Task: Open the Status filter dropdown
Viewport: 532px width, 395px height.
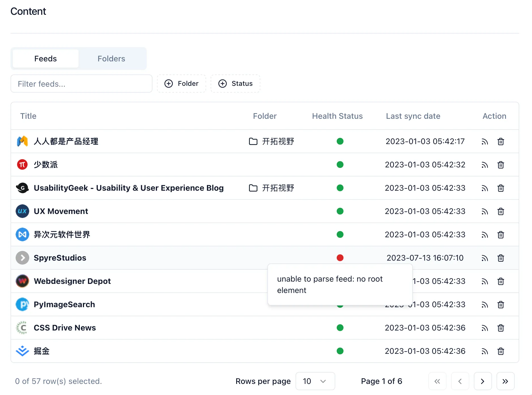Action: coord(235,84)
